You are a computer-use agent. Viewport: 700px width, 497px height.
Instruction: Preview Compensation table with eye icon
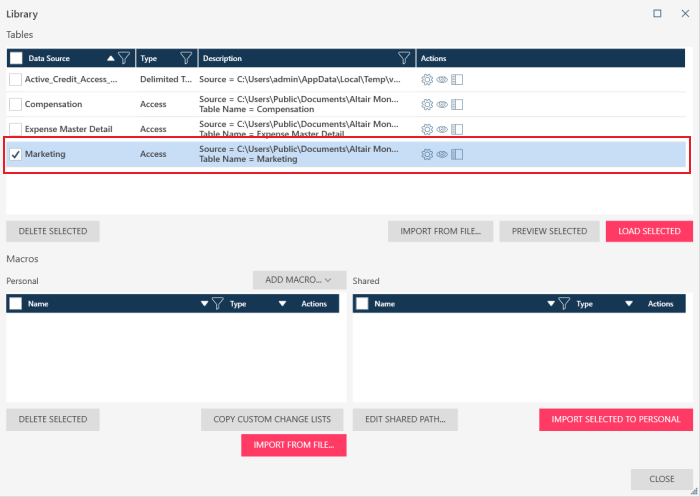point(442,104)
